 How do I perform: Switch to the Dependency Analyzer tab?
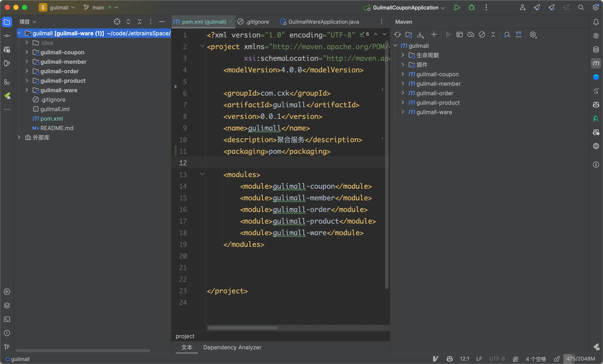(232, 347)
